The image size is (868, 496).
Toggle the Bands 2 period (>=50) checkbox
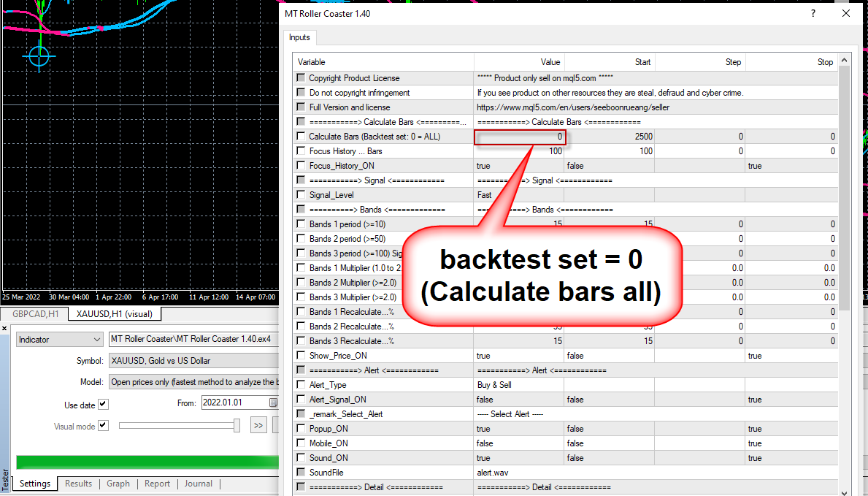point(301,238)
